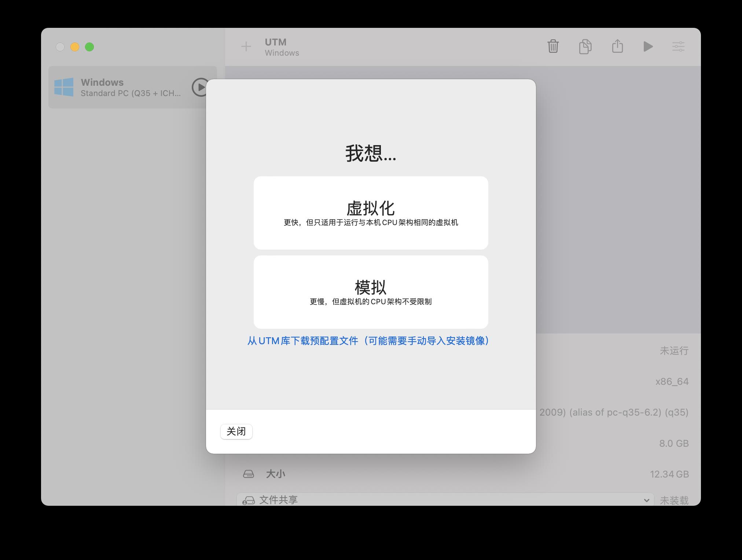Viewport: 742px width, 560px height.
Task: Expand the 文件共享 dropdown
Action: pos(445,500)
